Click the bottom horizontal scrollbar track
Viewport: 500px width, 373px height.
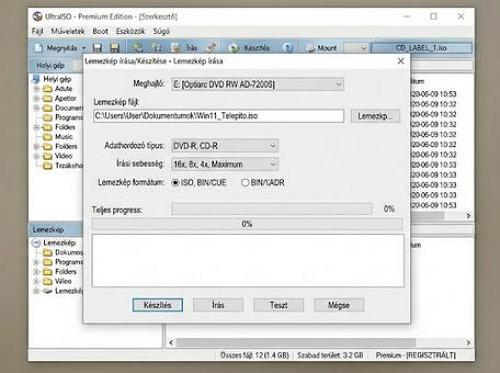(x=296, y=342)
